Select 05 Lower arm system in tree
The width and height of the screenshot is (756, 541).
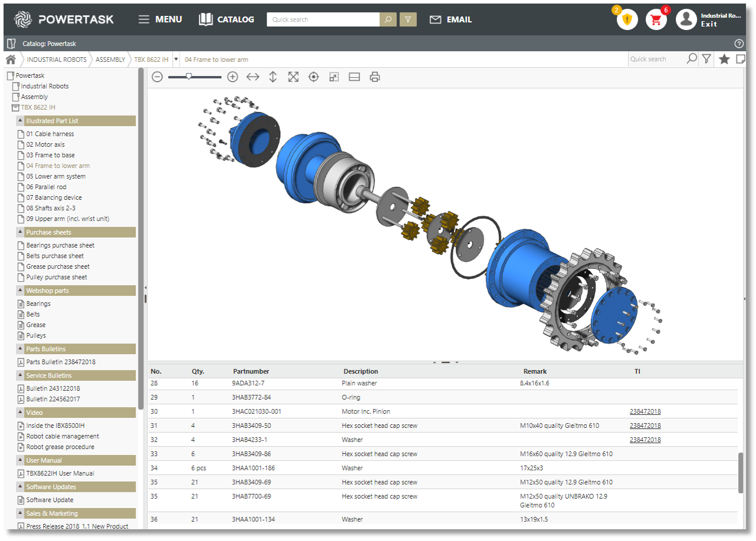[55, 176]
